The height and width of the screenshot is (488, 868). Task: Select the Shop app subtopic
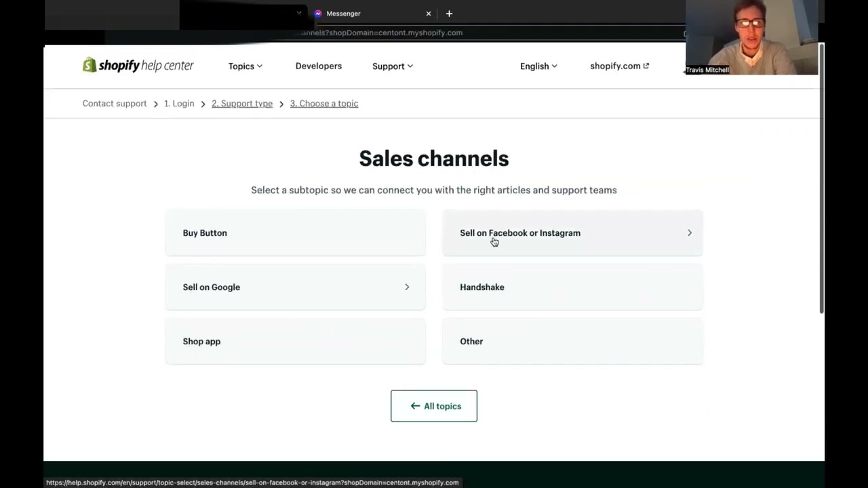click(295, 341)
